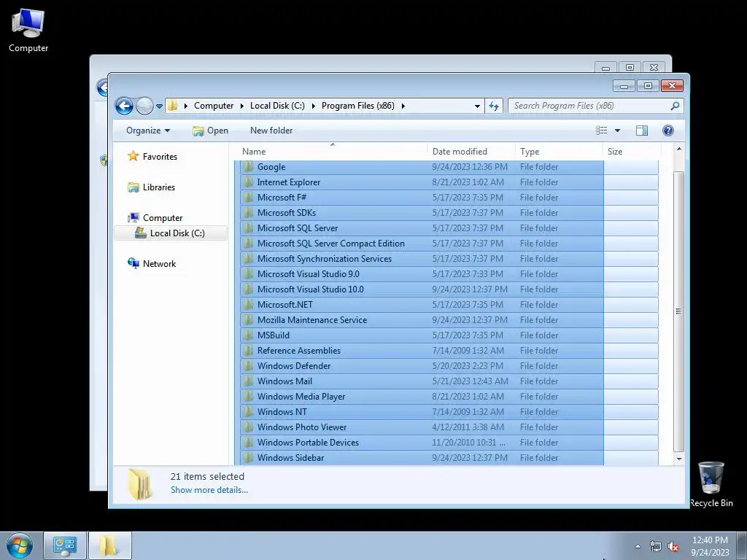Viewport: 747px width, 560px height.
Task: Select Mozilla Maintenance Service folder name
Action: (x=312, y=319)
